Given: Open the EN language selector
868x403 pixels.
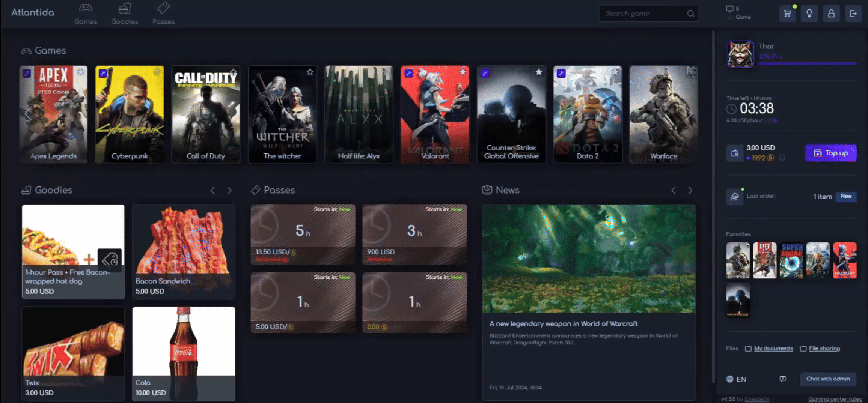Looking at the screenshot, I should 737,379.
